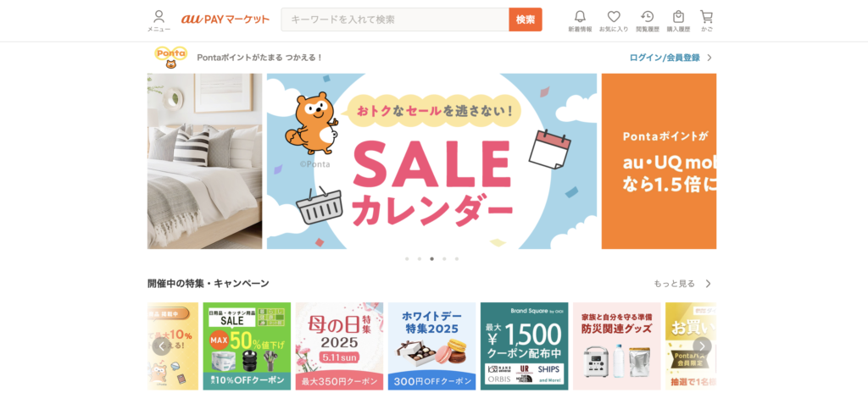868x404 pixels.
Task: Slide the campaign list to previous items
Action: click(162, 346)
